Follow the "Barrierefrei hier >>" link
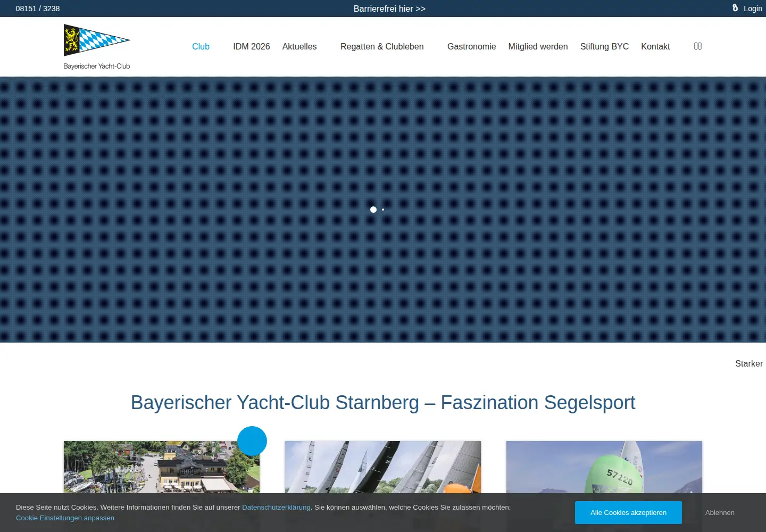The width and height of the screenshot is (766, 532). click(389, 9)
